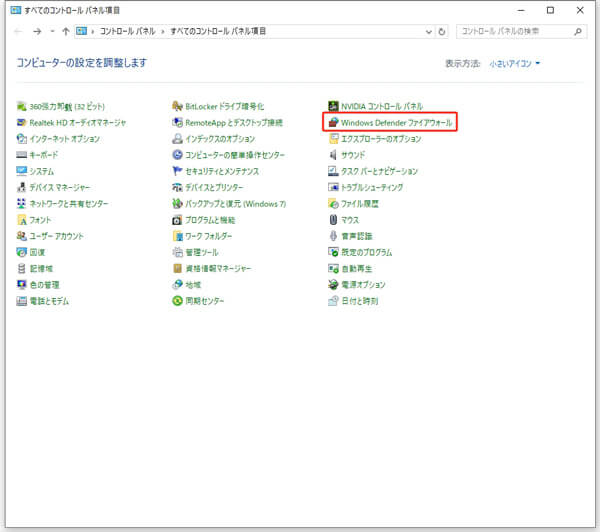Expand the address bar history dropdown
This screenshot has height=532, width=600.
pos(429,32)
